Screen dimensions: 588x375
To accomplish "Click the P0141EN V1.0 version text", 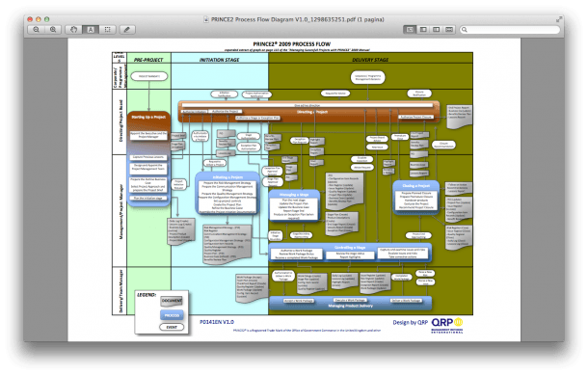I will coord(217,322).
